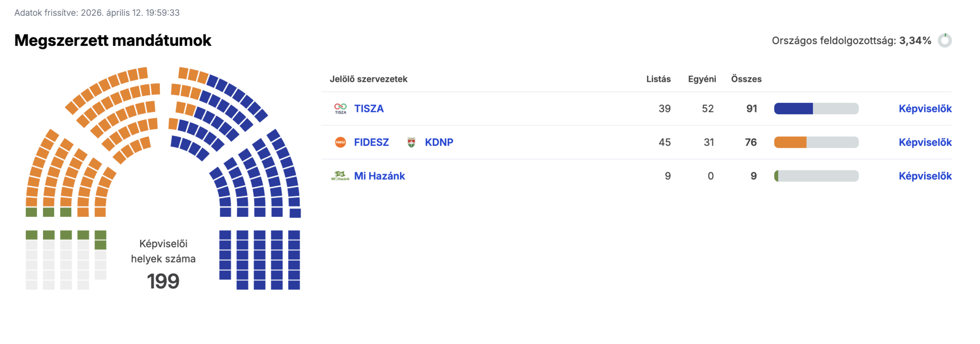Viewport: 980px width, 344px height.
Task: Open the TISZA party link
Action: (368, 109)
